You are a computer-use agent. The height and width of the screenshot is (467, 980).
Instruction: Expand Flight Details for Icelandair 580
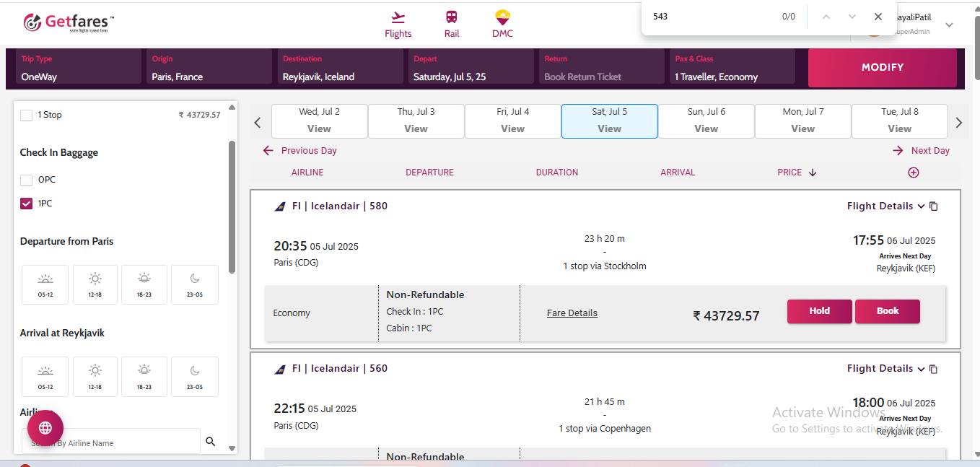point(885,206)
